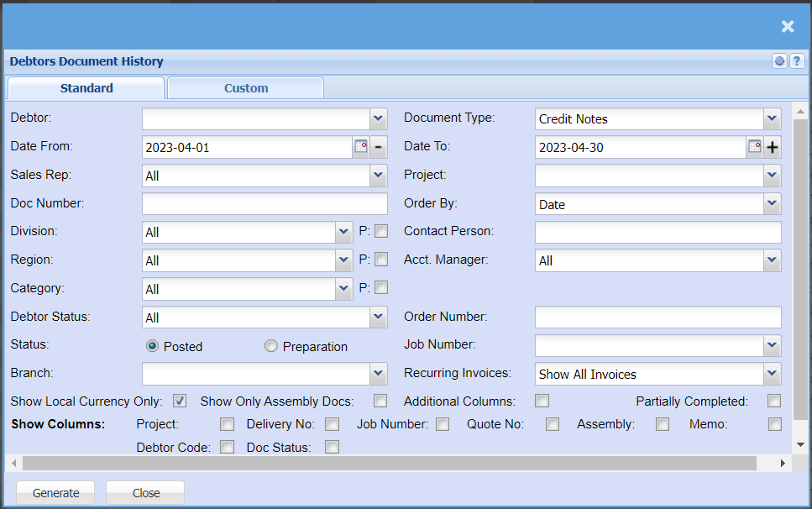Click the minus button beside Date From

(378, 147)
